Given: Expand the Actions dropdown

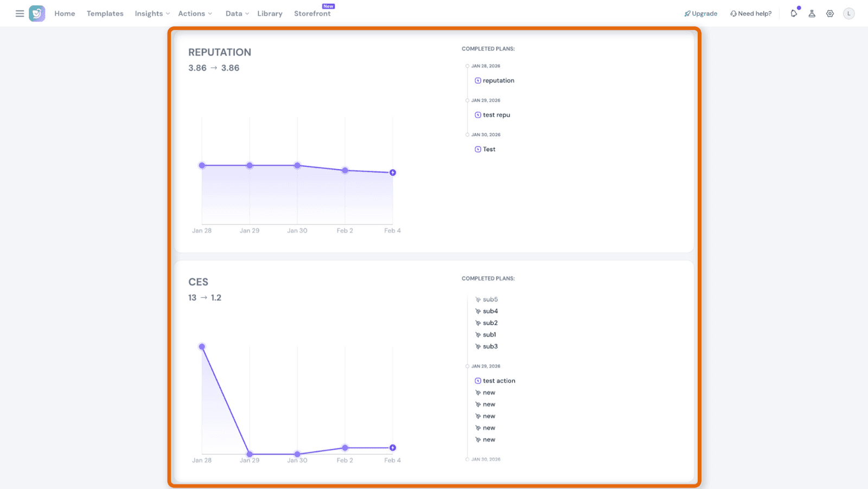Looking at the screenshot, I should 195,14.
